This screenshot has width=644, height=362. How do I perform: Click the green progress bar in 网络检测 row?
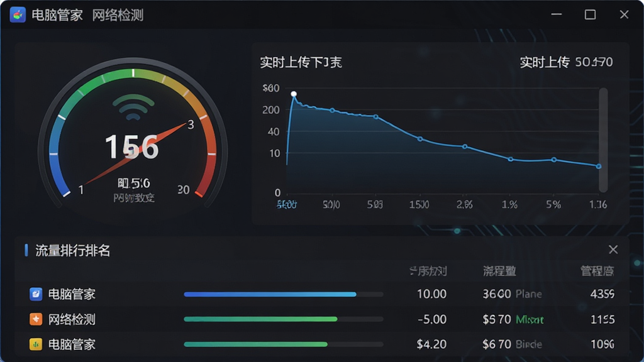click(x=284, y=319)
